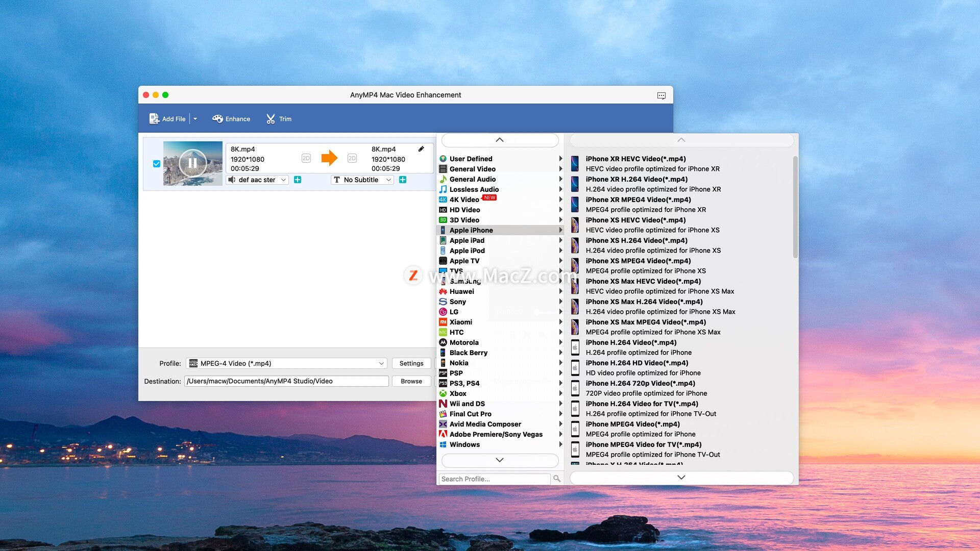980x551 pixels.
Task: Open the Profile combo box MPEG-4 Video
Action: click(286, 363)
